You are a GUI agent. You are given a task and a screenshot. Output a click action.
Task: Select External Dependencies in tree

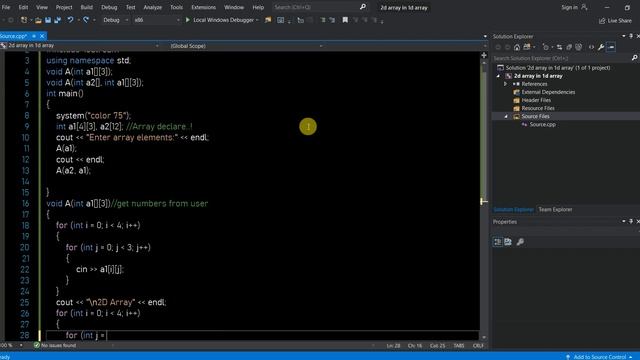[548, 92]
